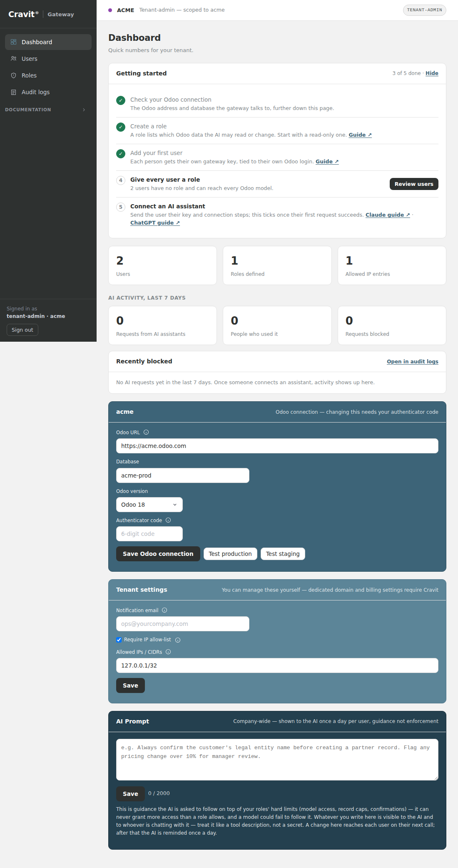Open the ChatGPT guide link
458x868 pixels.
pyautogui.click(x=155, y=223)
